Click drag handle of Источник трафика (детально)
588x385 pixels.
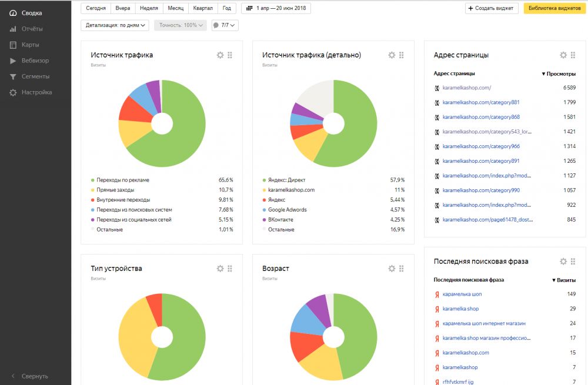tap(402, 55)
